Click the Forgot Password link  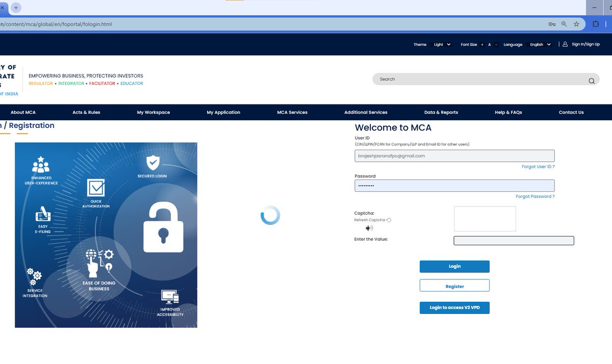coord(535,196)
